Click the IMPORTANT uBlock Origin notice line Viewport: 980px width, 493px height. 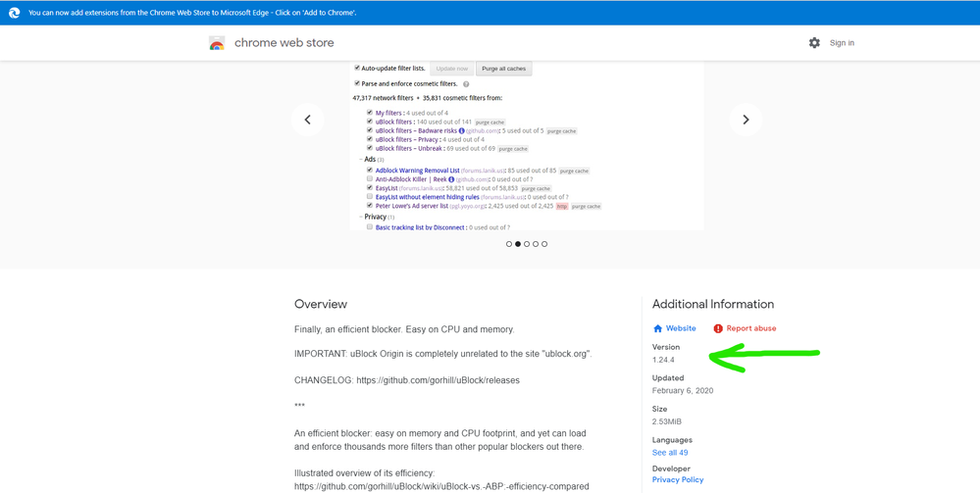click(443, 354)
